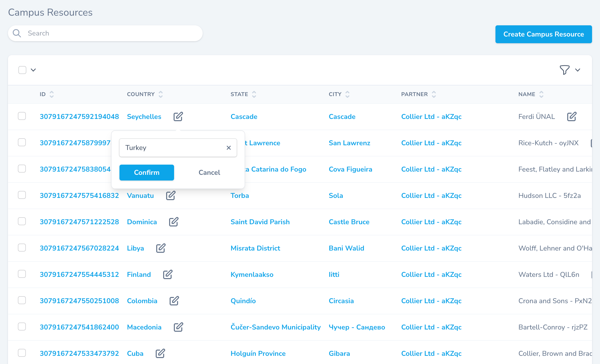Open the filter funnel icon
Image resolution: width=600 pixels, height=364 pixels.
click(x=564, y=70)
